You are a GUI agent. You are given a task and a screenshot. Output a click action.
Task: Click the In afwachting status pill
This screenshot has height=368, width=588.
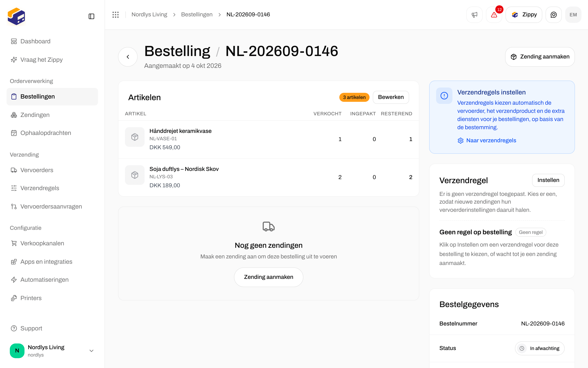click(540, 348)
